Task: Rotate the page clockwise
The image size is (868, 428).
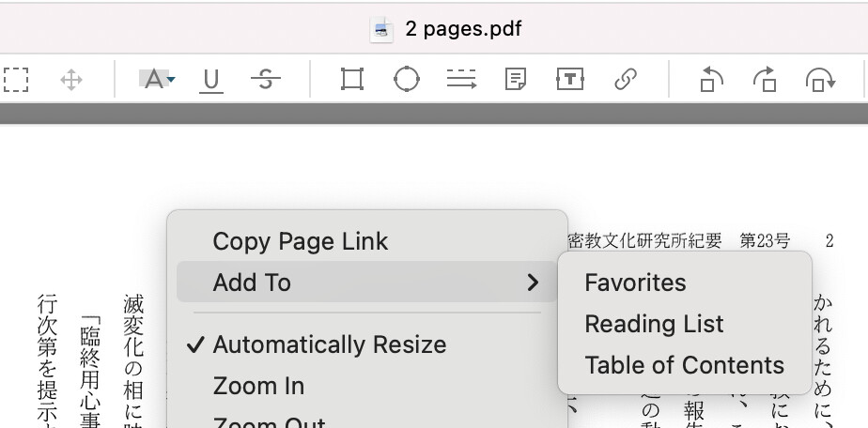Action: click(x=765, y=80)
